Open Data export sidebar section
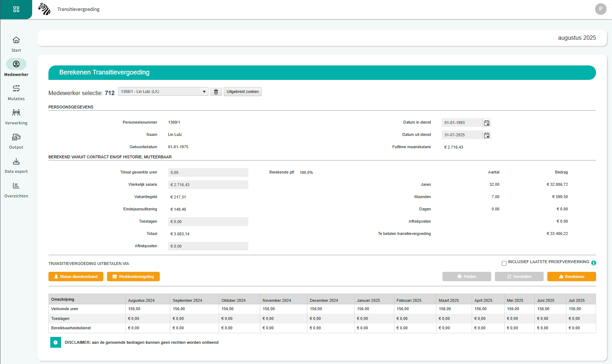The height and width of the screenshot is (364, 612). (16, 165)
